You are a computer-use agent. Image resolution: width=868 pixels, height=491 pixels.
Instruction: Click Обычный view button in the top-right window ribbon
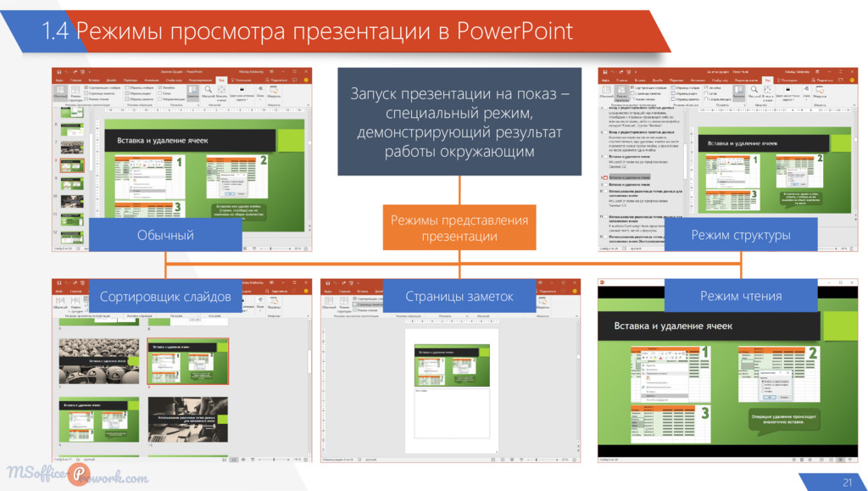click(606, 92)
